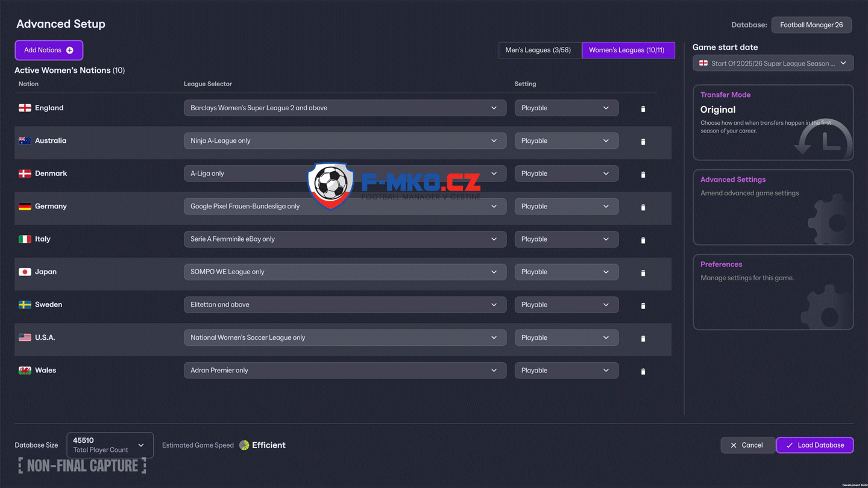Screen dimensions: 868x488
Task: Click Load Database button
Action: point(815,445)
